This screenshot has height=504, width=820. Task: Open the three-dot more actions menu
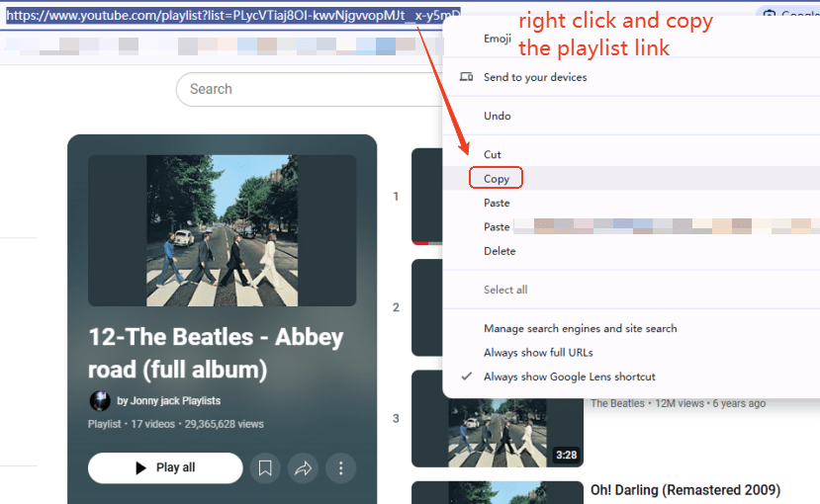(340, 468)
